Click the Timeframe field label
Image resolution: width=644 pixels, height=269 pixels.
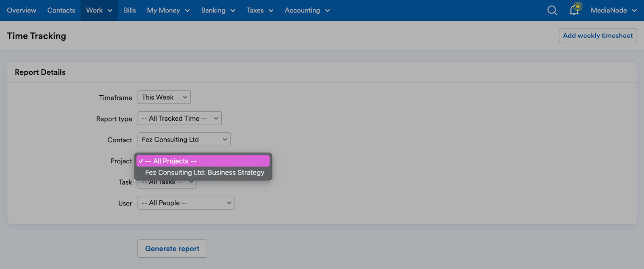[x=116, y=98]
